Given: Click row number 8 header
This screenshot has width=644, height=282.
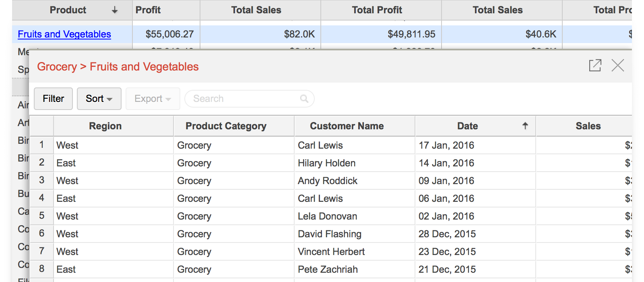Looking at the screenshot, I should 41,269.
